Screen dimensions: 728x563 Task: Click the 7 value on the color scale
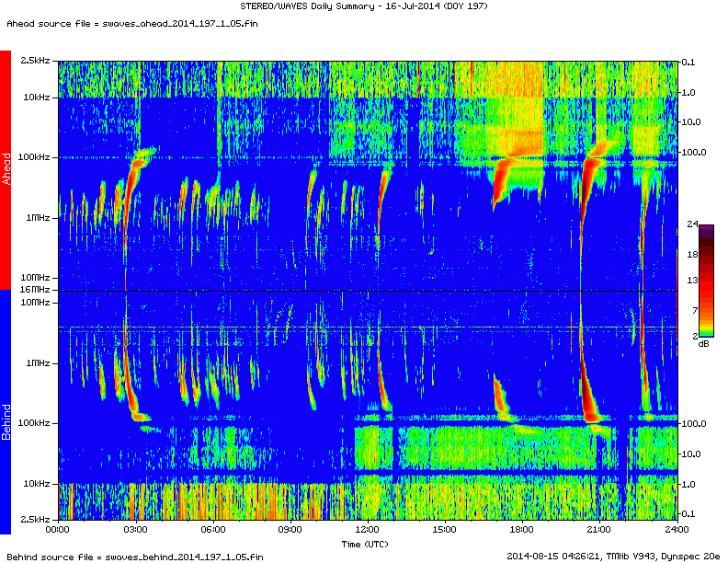click(x=695, y=310)
